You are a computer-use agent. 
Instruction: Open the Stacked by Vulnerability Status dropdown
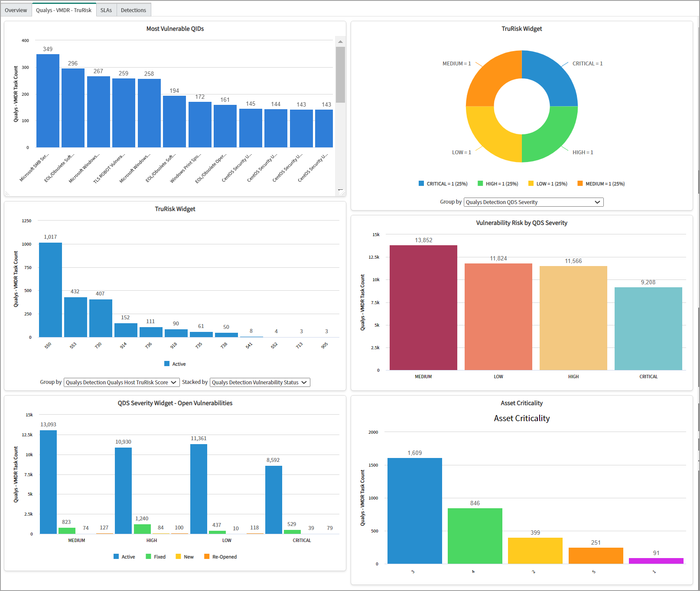(x=260, y=382)
